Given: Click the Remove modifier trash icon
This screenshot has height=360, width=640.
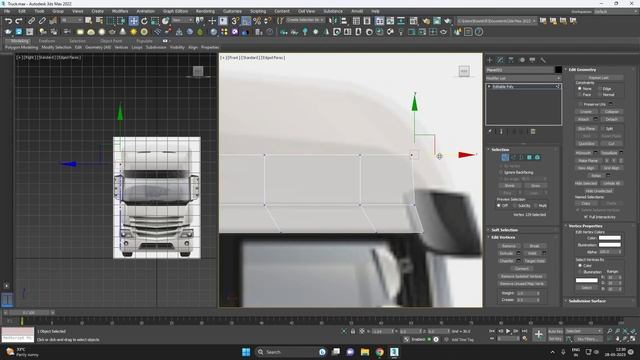Looking at the screenshot, I should click(533, 131).
